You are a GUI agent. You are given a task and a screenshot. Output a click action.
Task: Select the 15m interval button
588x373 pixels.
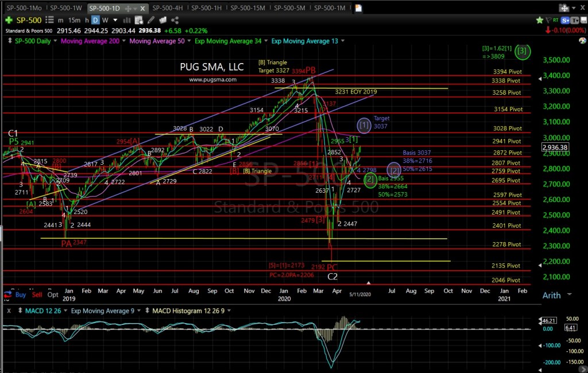click(74, 20)
